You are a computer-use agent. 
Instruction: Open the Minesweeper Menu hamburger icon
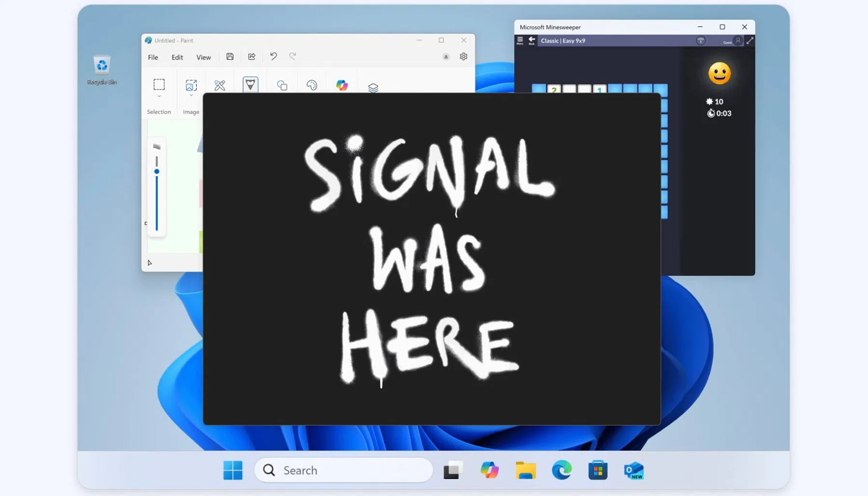click(520, 41)
